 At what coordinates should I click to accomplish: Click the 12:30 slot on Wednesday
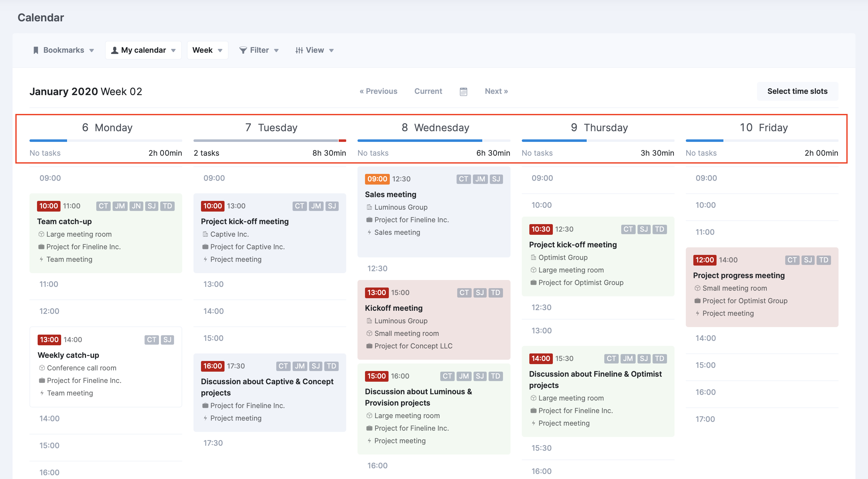(434, 268)
